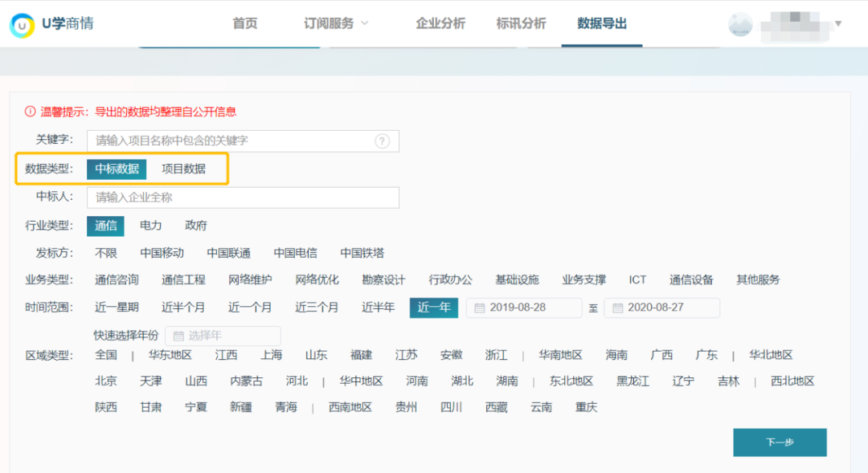
Task: Select 不限 for issuer
Action: 106,254
